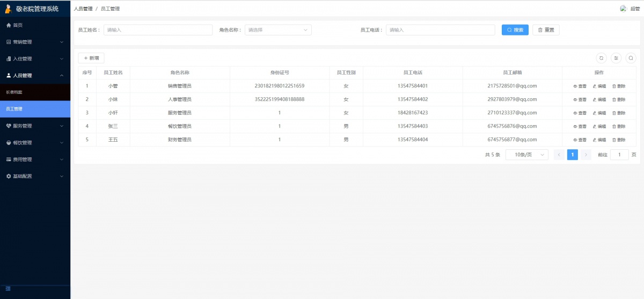Edit the employee 小妹 record

(599, 99)
